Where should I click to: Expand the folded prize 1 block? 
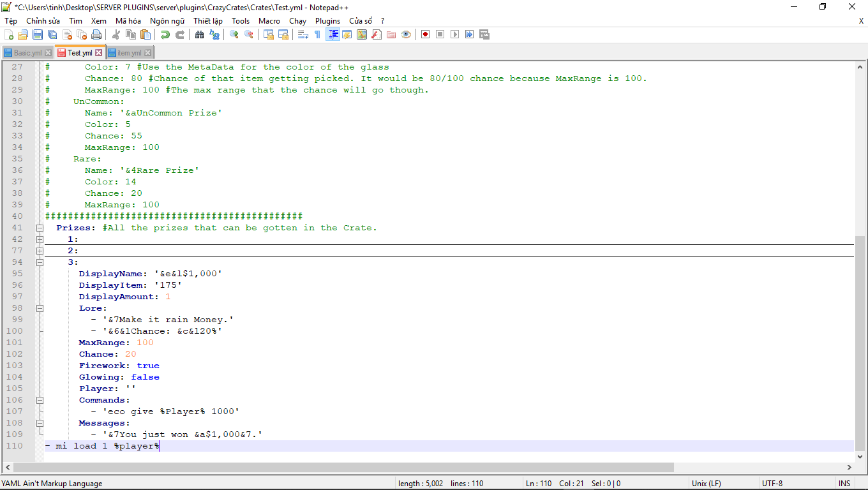(40, 239)
